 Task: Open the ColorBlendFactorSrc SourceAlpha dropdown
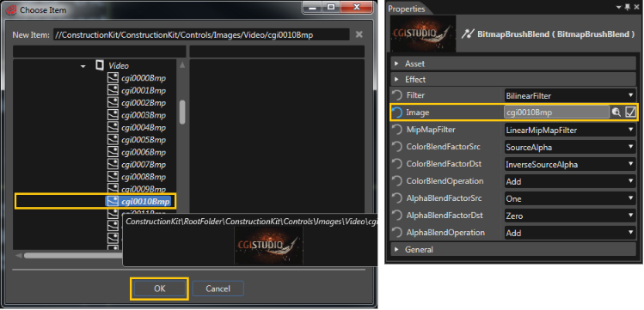click(570, 147)
